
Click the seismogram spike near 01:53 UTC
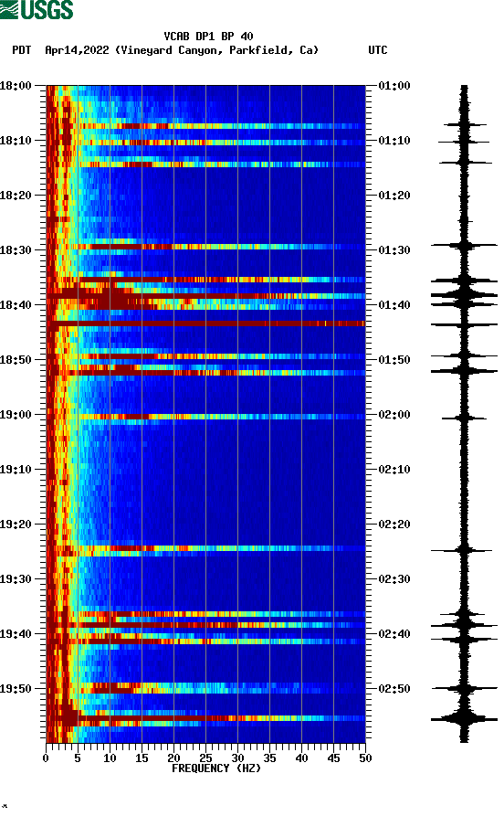pos(464,371)
